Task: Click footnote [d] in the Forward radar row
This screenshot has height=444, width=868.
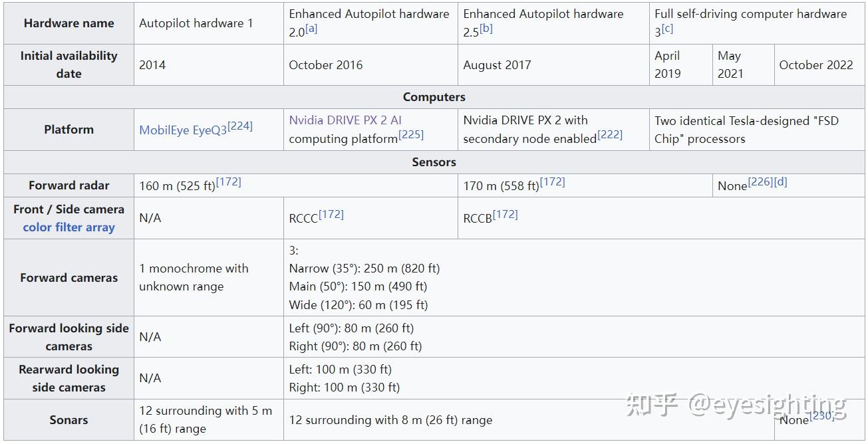Action: [781, 181]
